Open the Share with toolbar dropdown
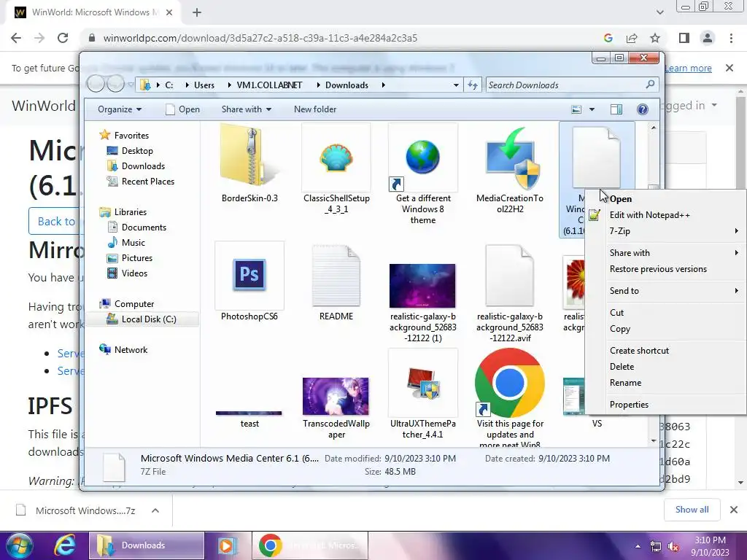The width and height of the screenshot is (747, 560). coord(247,109)
